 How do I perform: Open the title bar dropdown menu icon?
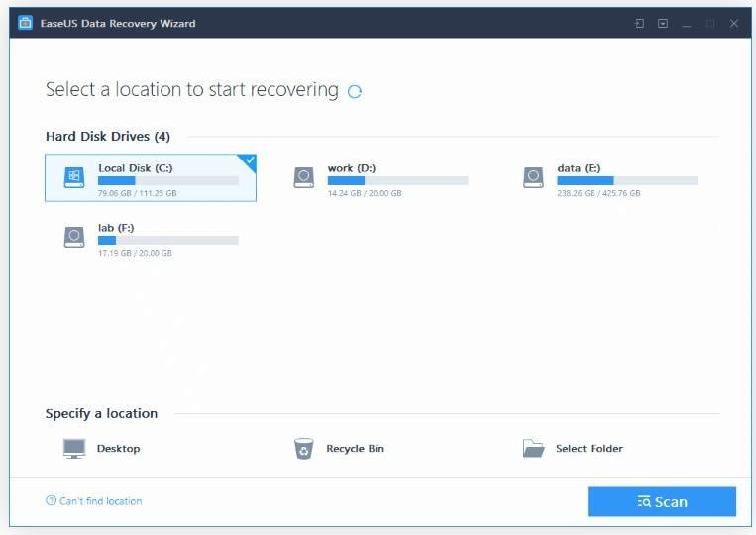[x=663, y=23]
